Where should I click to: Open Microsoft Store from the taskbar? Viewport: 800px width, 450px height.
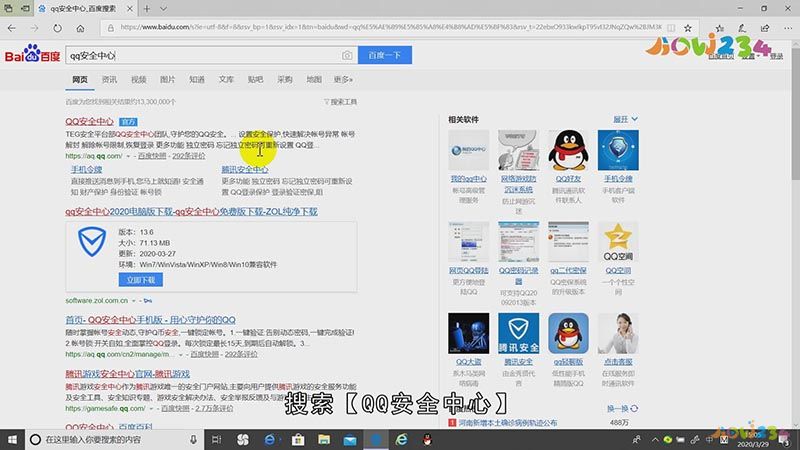coord(298,439)
